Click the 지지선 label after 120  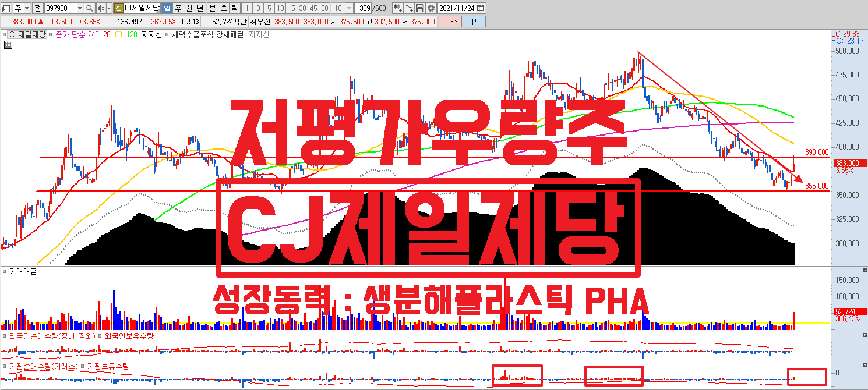pyautogui.click(x=151, y=34)
